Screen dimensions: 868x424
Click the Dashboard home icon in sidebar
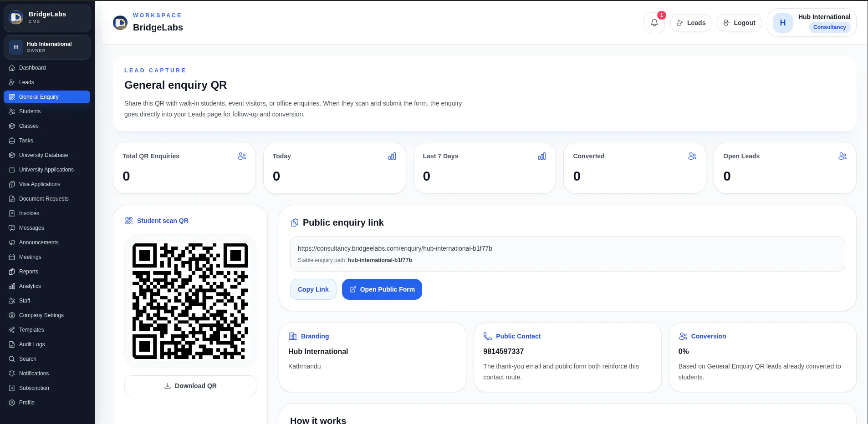click(x=12, y=68)
